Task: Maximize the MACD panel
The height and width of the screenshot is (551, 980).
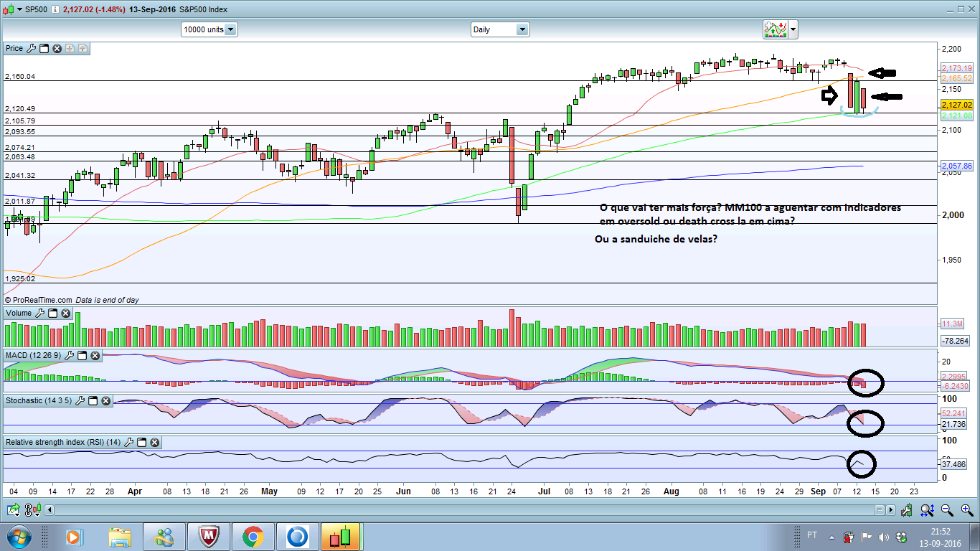Action: coord(83,355)
